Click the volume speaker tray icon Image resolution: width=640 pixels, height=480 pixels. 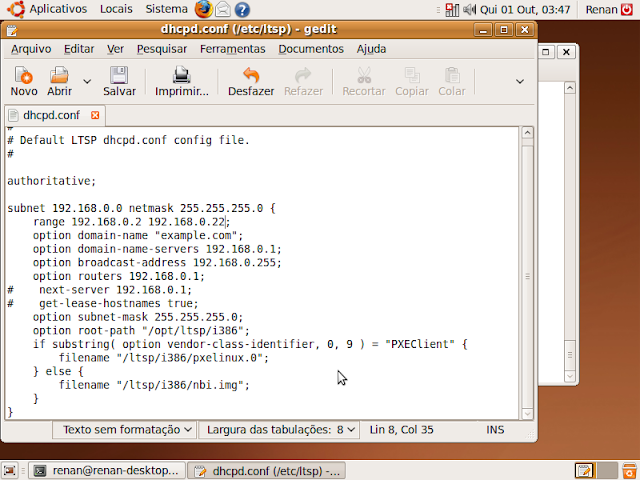(x=469, y=9)
